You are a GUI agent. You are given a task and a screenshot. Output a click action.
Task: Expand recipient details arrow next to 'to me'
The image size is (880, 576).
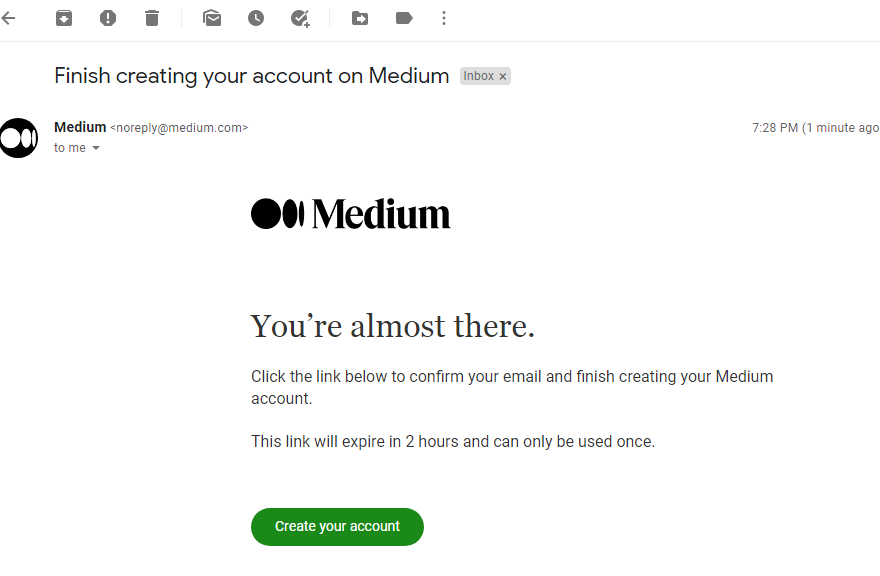(x=96, y=148)
